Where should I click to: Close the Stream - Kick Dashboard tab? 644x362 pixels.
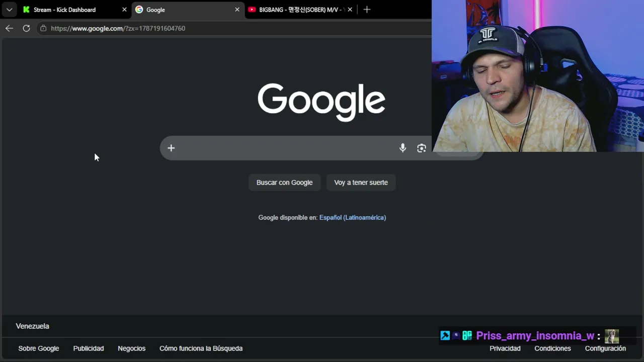point(124,10)
